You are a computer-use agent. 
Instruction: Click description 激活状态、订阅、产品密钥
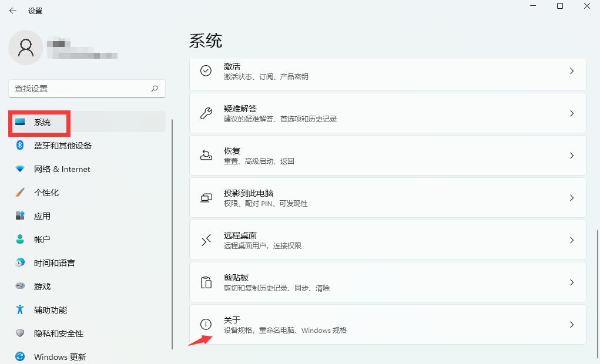(266, 77)
